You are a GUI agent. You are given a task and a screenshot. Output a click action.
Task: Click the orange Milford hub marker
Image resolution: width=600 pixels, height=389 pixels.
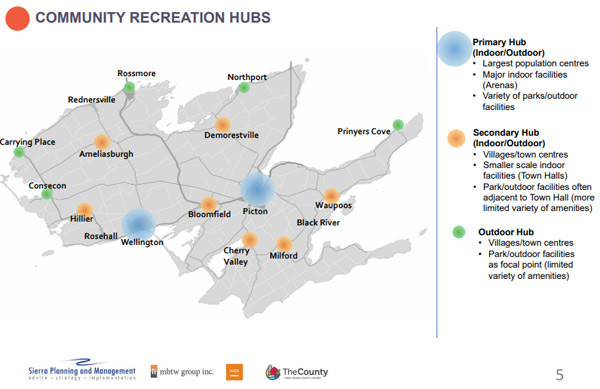click(284, 244)
